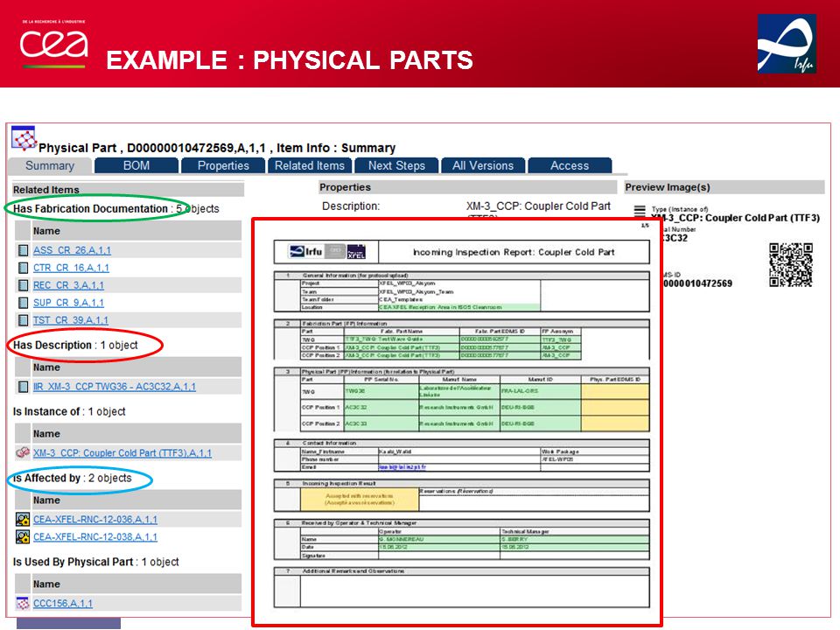This screenshot has height=630, width=840.
Task: Click the change icon beside CEA-XFEL-RNC-12-038
Action: [x=23, y=536]
